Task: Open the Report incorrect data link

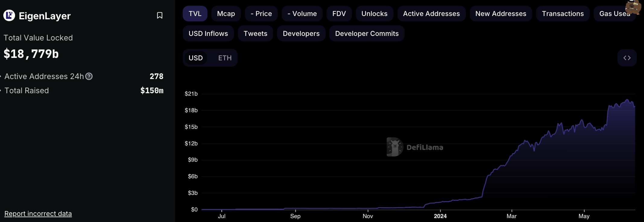Action: coord(38,214)
